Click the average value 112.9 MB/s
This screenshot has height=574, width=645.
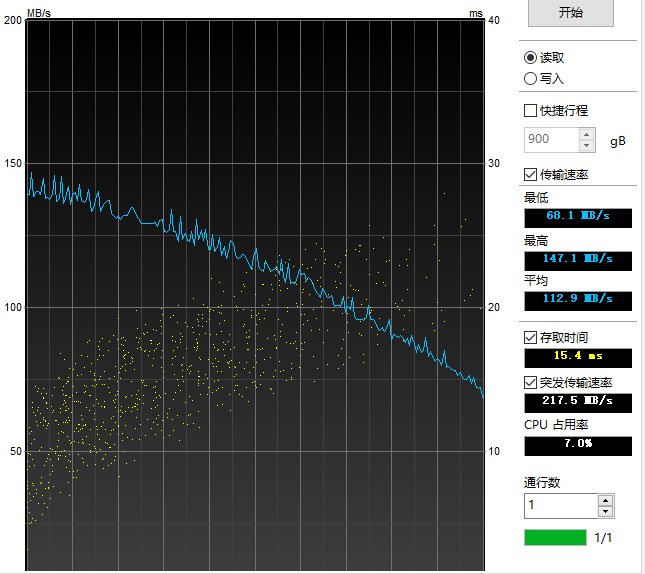click(578, 301)
